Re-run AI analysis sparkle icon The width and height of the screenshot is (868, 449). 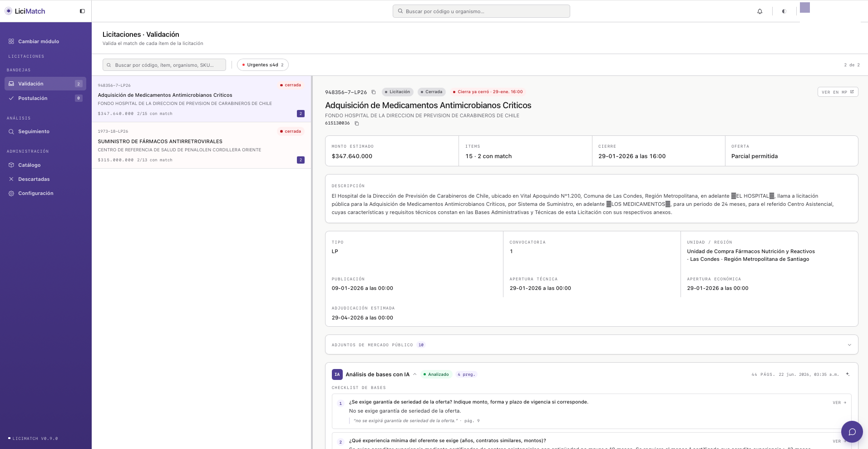pyautogui.click(x=848, y=374)
